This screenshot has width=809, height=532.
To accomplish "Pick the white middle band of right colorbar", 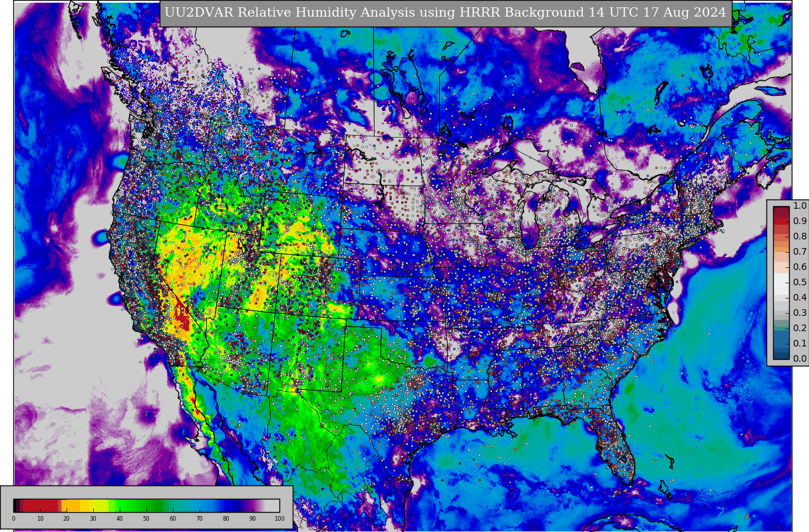I will coord(781,283).
